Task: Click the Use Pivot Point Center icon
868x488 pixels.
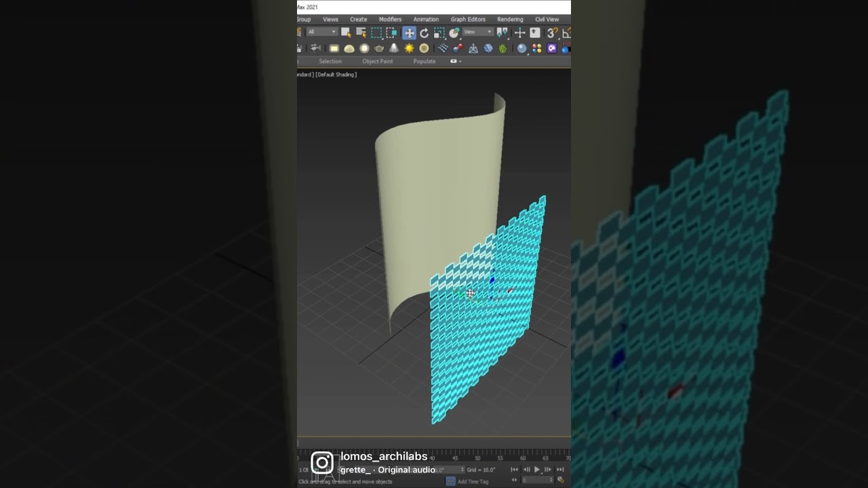Action: pos(502,33)
